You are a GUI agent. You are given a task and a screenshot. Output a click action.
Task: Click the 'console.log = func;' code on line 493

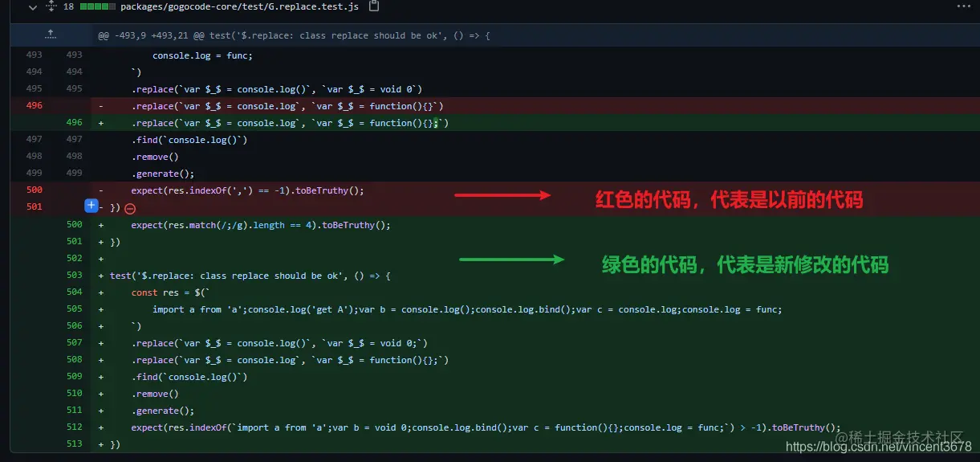click(x=202, y=55)
